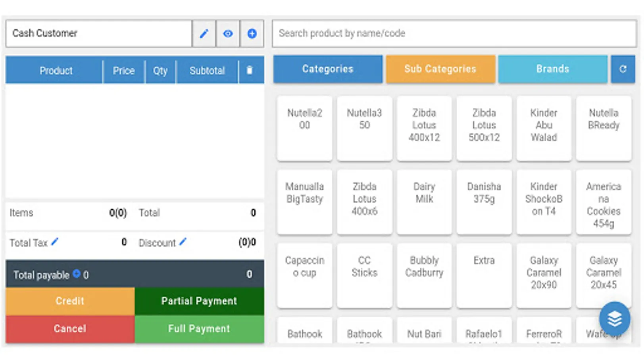
Task: Click the trash icon in cart header
Action: pyautogui.click(x=250, y=70)
